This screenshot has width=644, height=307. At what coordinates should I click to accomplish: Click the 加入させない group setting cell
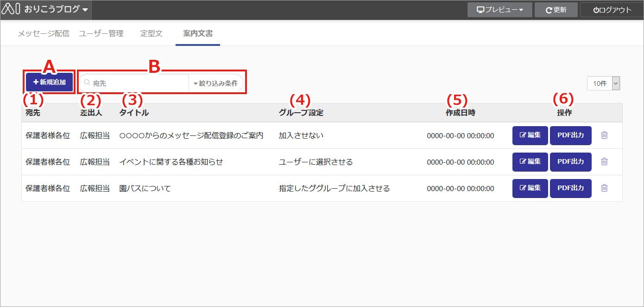[301, 135]
